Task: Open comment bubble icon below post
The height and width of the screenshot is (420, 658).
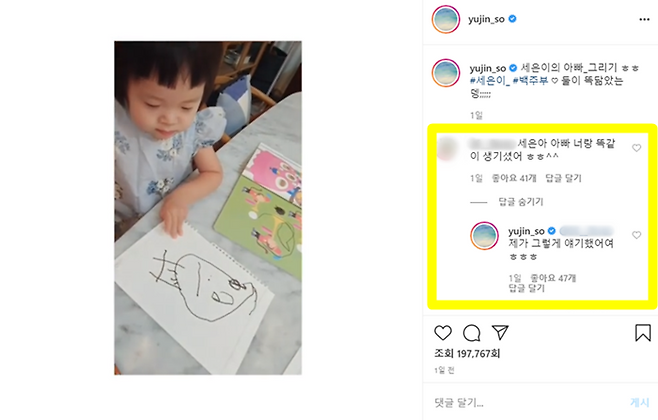Action: click(472, 333)
